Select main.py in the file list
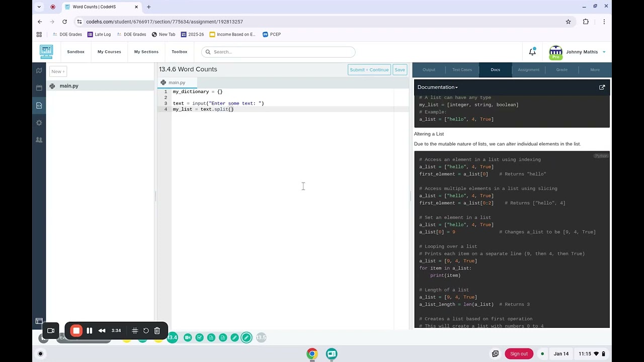Screen dimensions: 644x362 (x=101, y=86)
